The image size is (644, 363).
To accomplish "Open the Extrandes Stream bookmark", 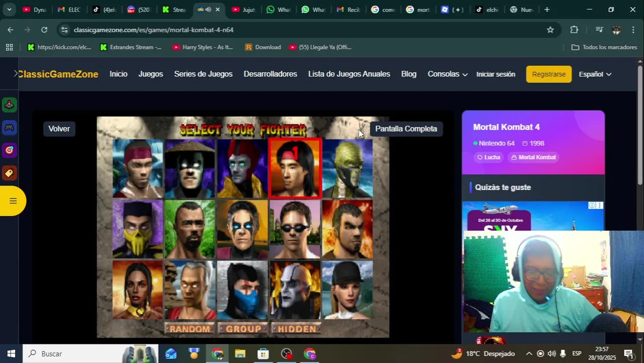I will 131,47.
